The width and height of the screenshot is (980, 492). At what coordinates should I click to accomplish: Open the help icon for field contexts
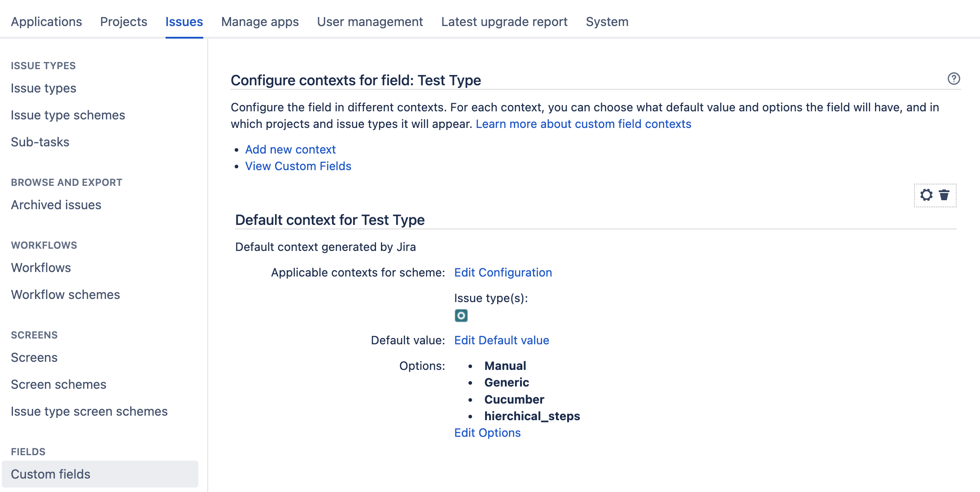(954, 79)
